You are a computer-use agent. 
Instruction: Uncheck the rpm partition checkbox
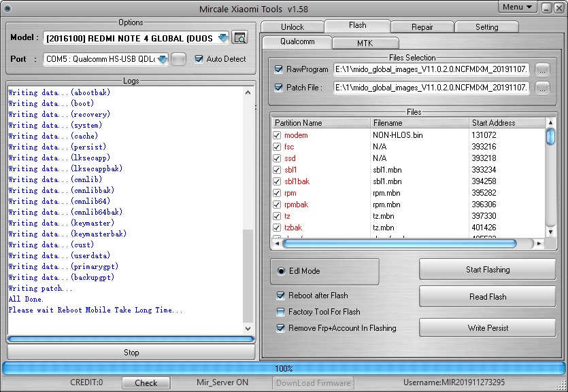[277, 193]
